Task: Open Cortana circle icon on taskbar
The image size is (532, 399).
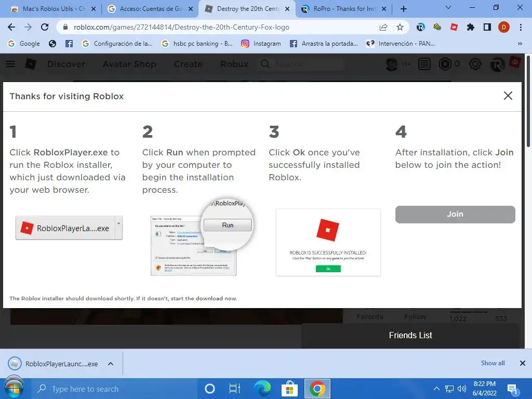Action: point(210,389)
